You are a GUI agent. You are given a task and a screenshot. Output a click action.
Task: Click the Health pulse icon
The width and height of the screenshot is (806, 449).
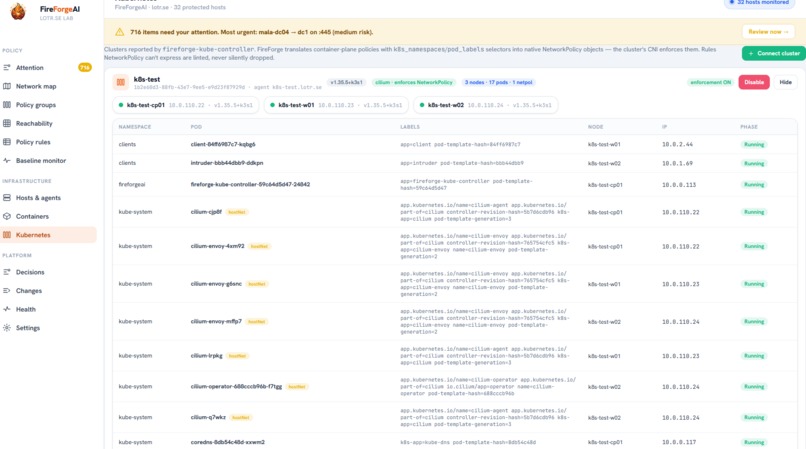7,309
